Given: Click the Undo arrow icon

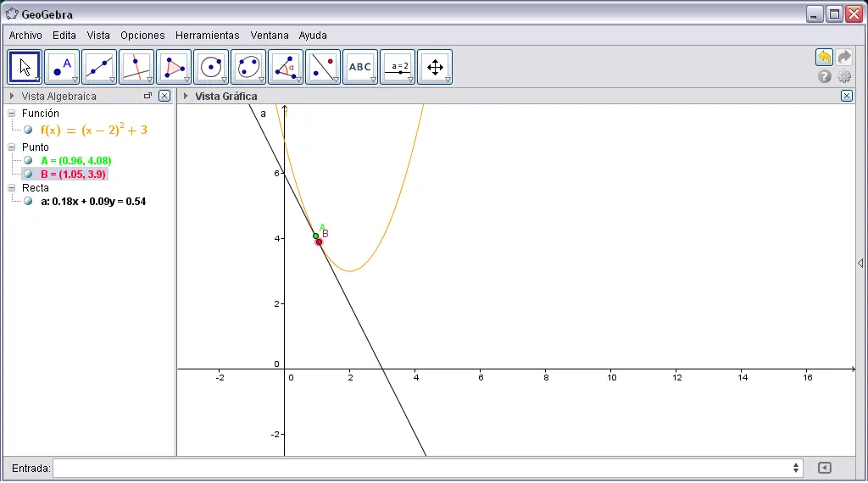Looking at the screenshot, I should [x=824, y=57].
